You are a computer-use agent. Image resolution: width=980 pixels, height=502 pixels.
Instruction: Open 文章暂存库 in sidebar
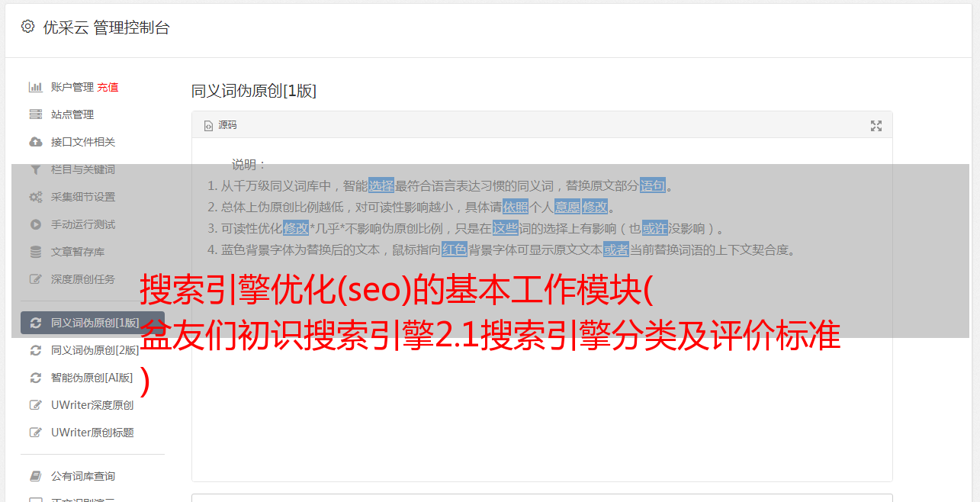[x=92, y=252]
